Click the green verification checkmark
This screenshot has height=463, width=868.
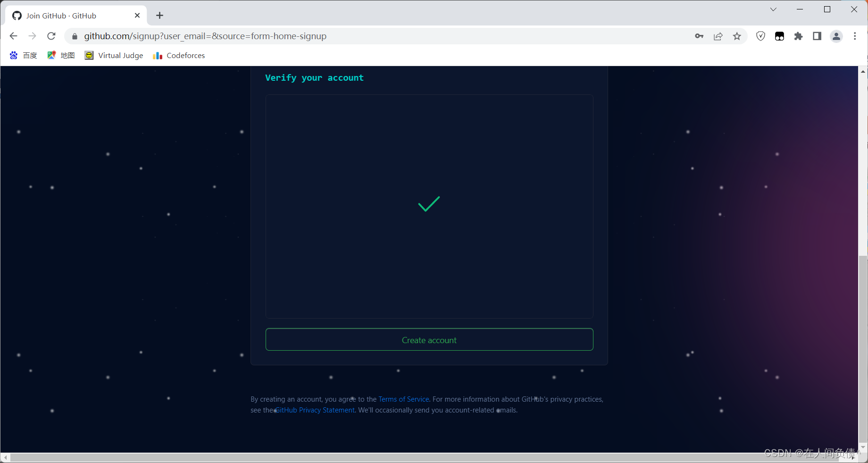pyautogui.click(x=429, y=204)
